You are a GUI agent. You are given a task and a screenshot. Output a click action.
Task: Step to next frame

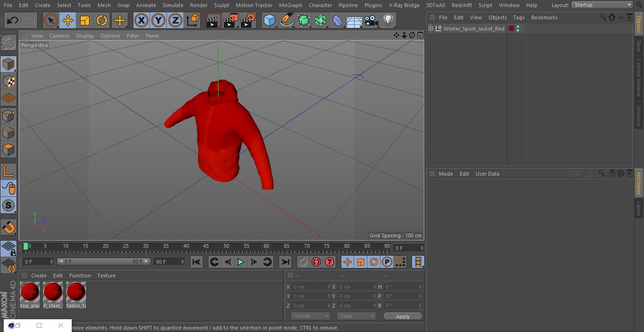point(254,262)
